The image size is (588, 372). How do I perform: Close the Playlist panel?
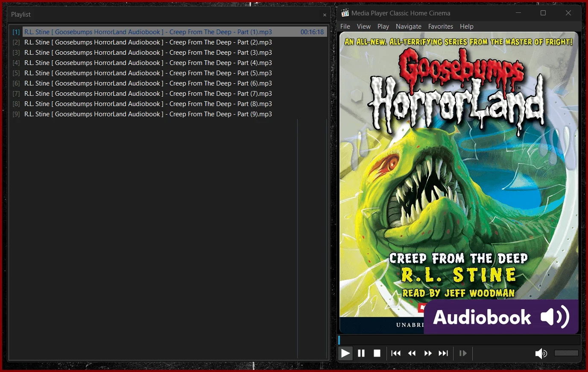325,15
